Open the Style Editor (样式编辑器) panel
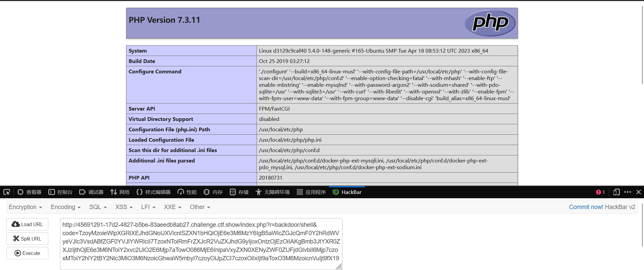Image resolution: width=644 pixels, height=270 pixels. (x=154, y=192)
